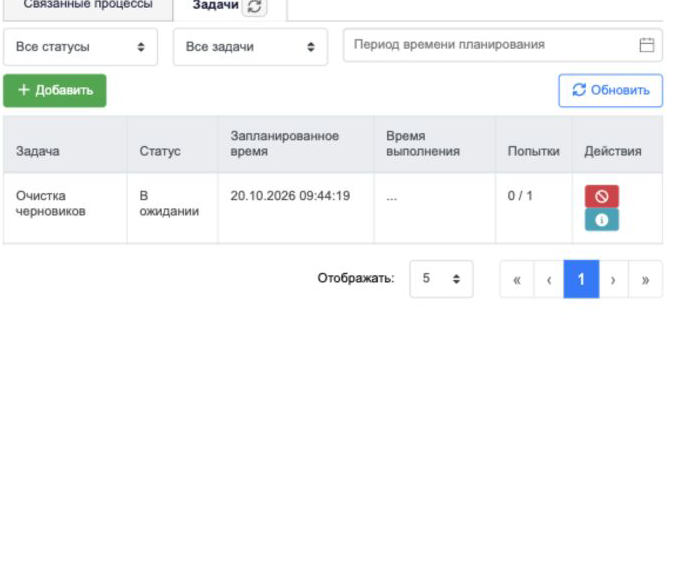Image resolution: width=675 pixels, height=570 pixels.
Task: Open the Все задачи dropdown
Action: pos(250,47)
